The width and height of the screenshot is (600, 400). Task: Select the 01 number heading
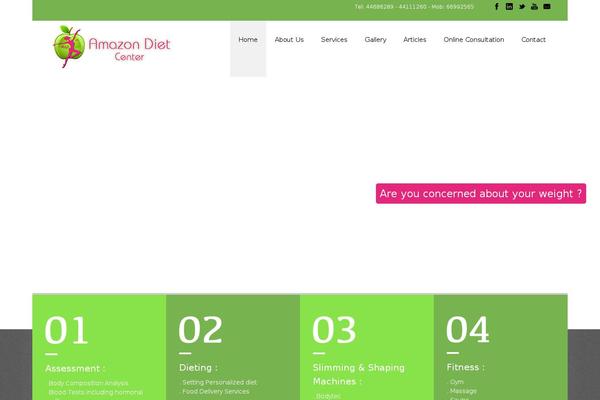point(67,330)
